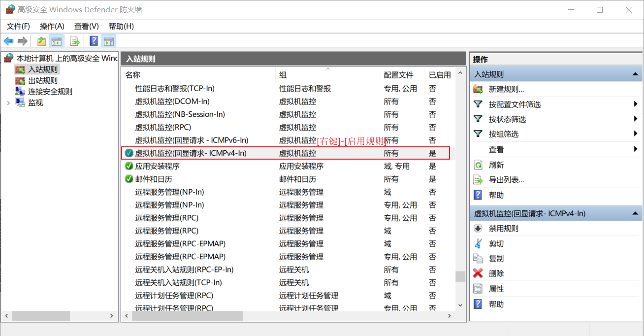Screen dimensions: 644x336
Task: Toggle the Show/Hide Action Pane toolbar icon
Action: (109, 41)
